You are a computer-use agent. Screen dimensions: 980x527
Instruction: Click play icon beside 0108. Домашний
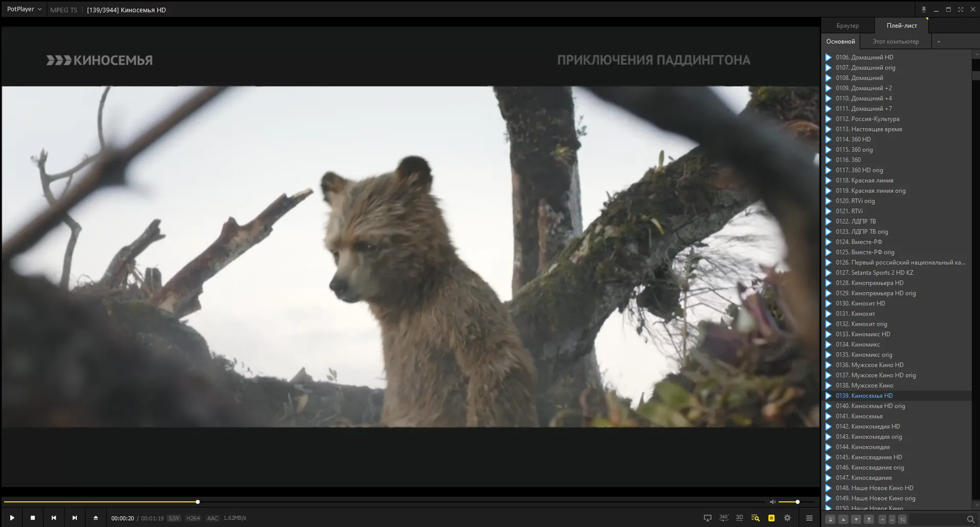coord(828,78)
